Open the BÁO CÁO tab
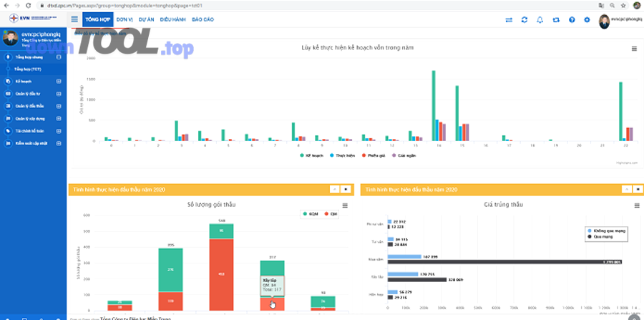The width and height of the screenshot is (644, 320). click(204, 19)
